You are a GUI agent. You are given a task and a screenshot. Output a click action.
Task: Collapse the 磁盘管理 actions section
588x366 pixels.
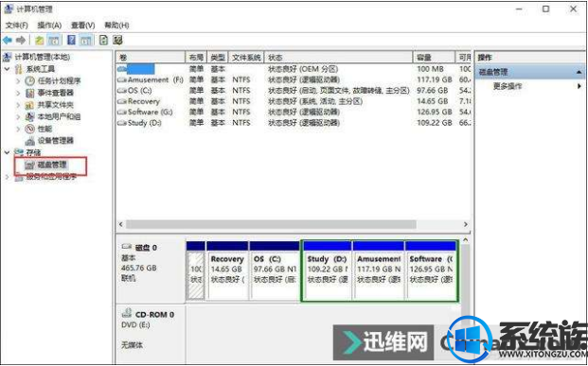579,72
